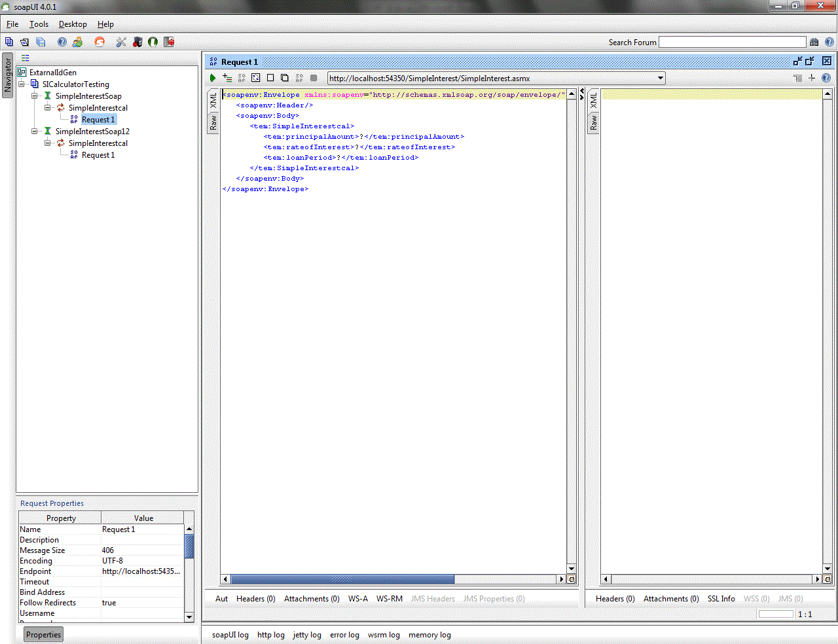Click the help icon in Request 1 toolbar
The width and height of the screenshot is (838, 644).
(x=826, y=78)
